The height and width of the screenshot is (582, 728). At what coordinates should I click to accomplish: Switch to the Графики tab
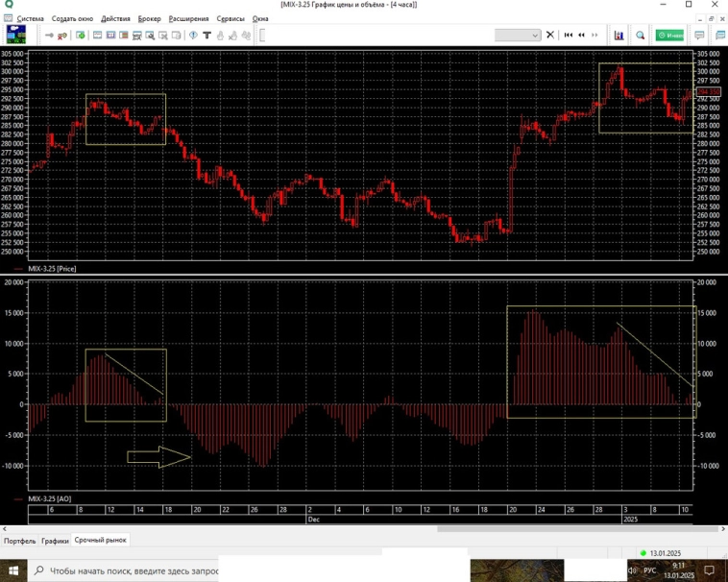pos(55,541)
